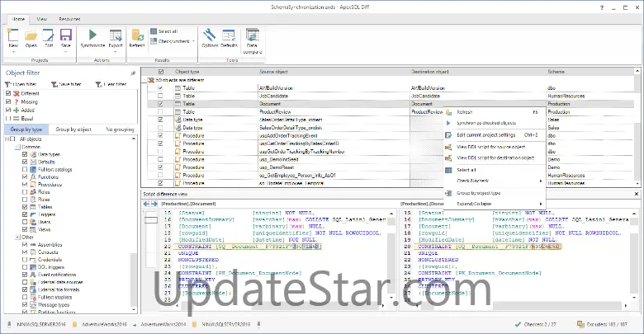Select the Assemblies tree item
The height and width of the screenshot is (334, 644).
(50, 245)
